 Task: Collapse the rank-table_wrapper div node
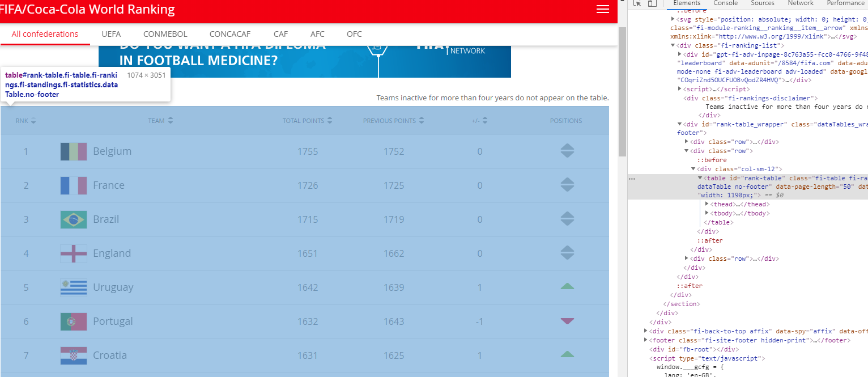680,124
